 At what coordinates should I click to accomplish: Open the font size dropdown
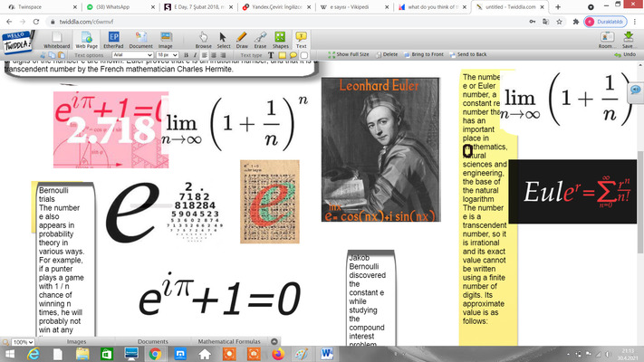[x=168, y=55]
